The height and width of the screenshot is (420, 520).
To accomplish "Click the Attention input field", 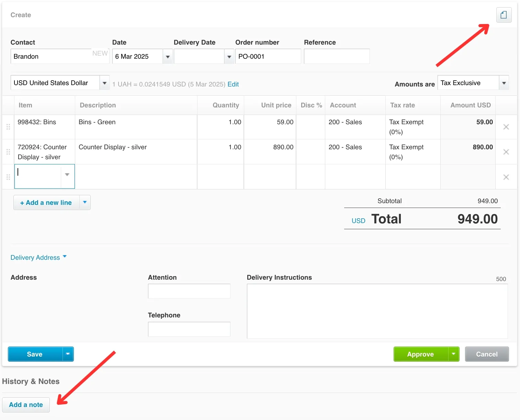I will [189, 291].
